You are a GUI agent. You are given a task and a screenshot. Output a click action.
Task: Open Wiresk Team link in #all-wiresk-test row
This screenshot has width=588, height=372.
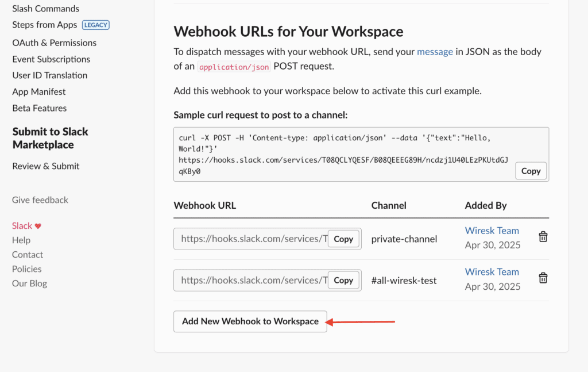(492, 272)
